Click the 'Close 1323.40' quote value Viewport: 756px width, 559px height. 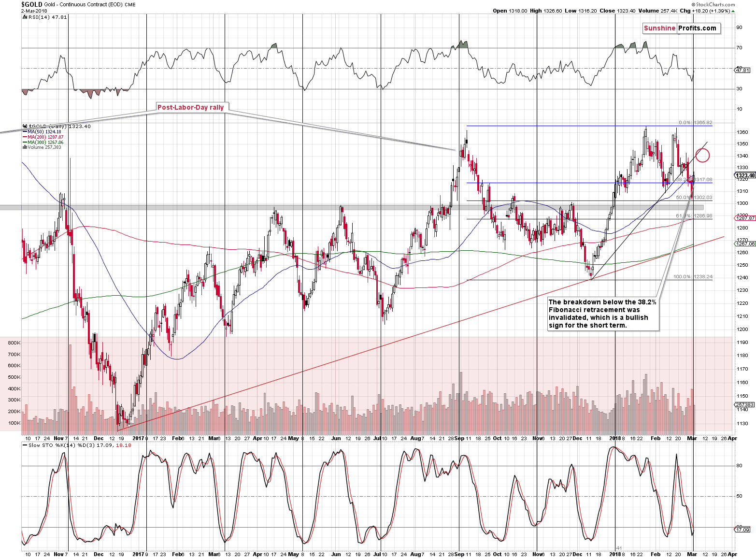(x=617, y=11)
